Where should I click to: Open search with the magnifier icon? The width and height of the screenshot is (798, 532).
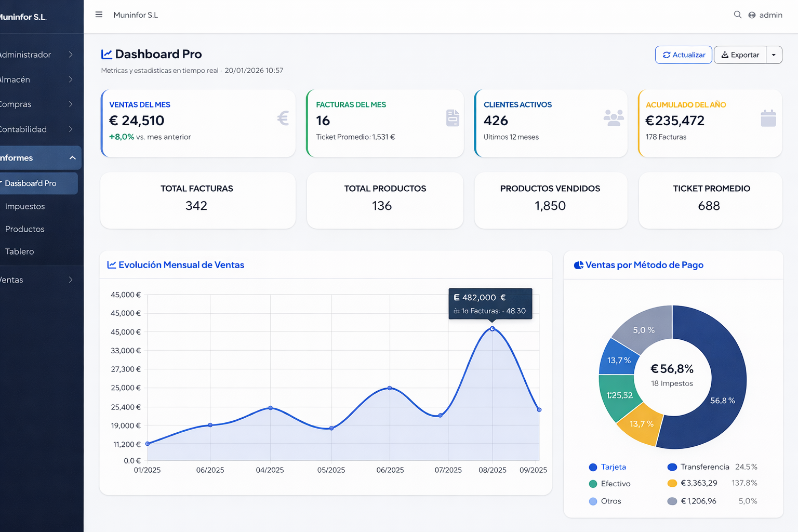point(737,15)
